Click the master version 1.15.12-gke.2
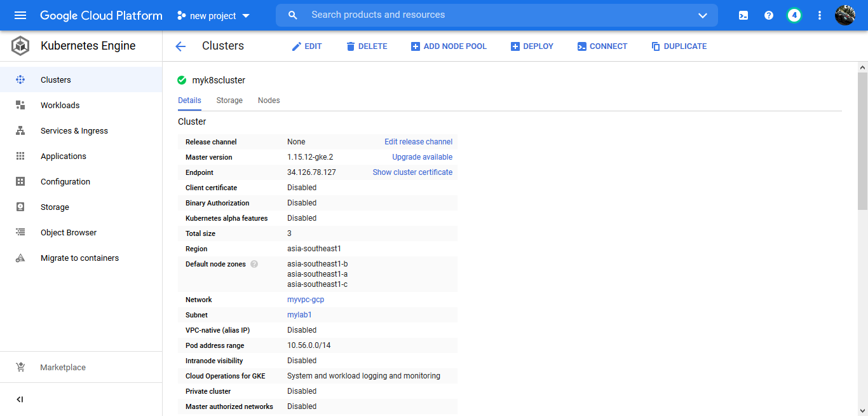The image size is (868, 416). pos(310,157)
